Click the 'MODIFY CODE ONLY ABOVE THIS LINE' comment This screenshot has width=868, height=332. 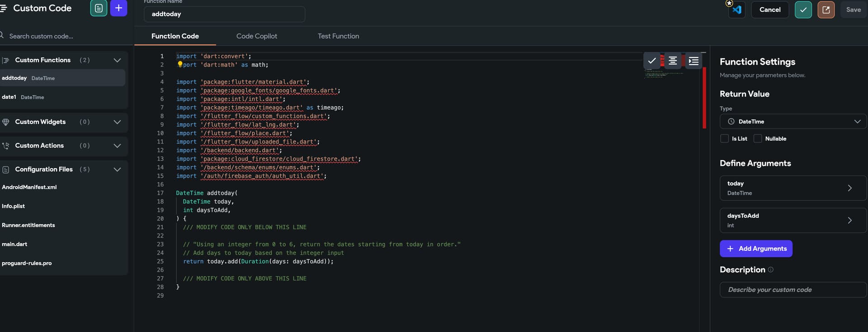click(x=245, y=279)
